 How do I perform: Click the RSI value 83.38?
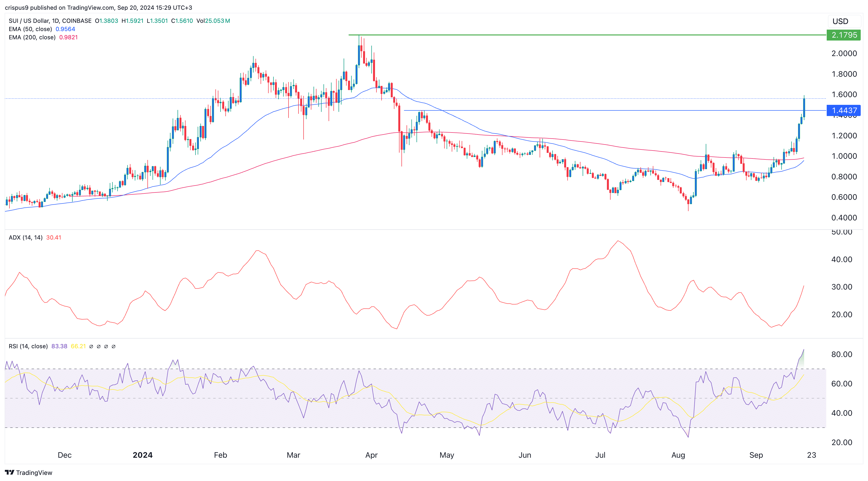point(59,346)
